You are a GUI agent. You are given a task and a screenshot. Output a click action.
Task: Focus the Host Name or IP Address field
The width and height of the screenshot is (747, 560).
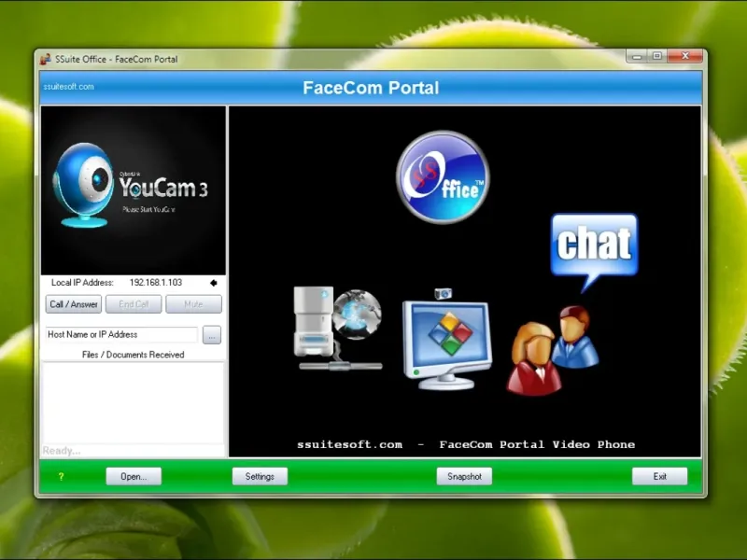tap(121, 334)
